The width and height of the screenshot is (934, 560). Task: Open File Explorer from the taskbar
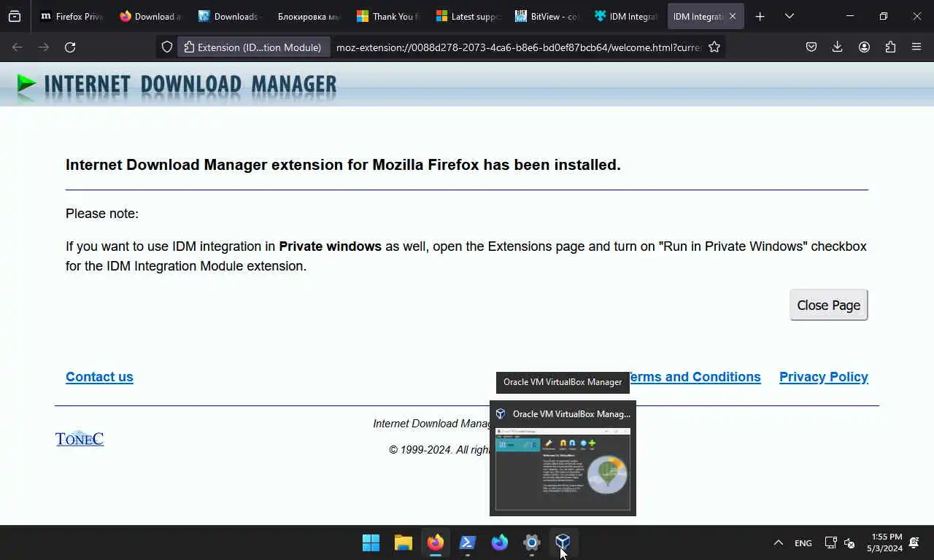[x=404, y=542]
